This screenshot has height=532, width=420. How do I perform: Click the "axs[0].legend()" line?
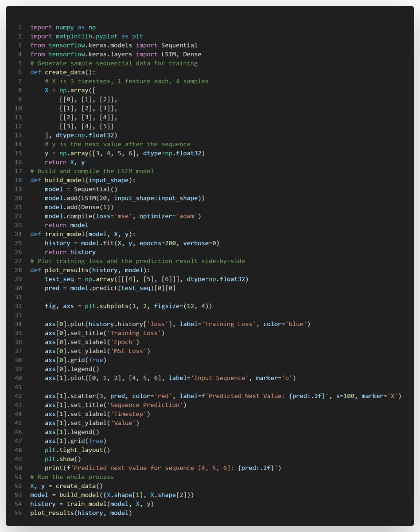[72, 368]
